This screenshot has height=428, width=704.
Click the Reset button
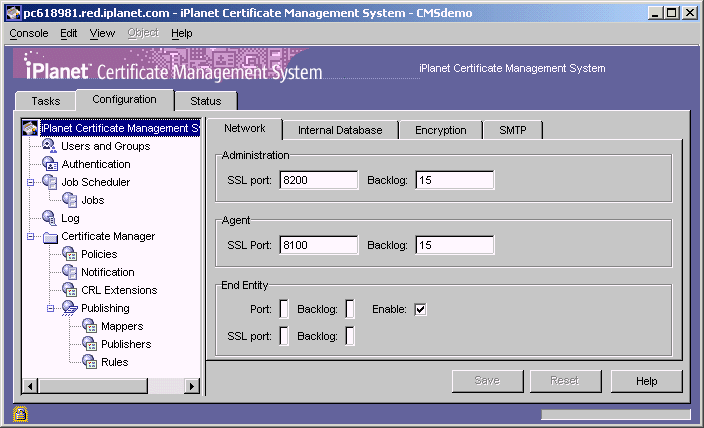coord(565,381)
